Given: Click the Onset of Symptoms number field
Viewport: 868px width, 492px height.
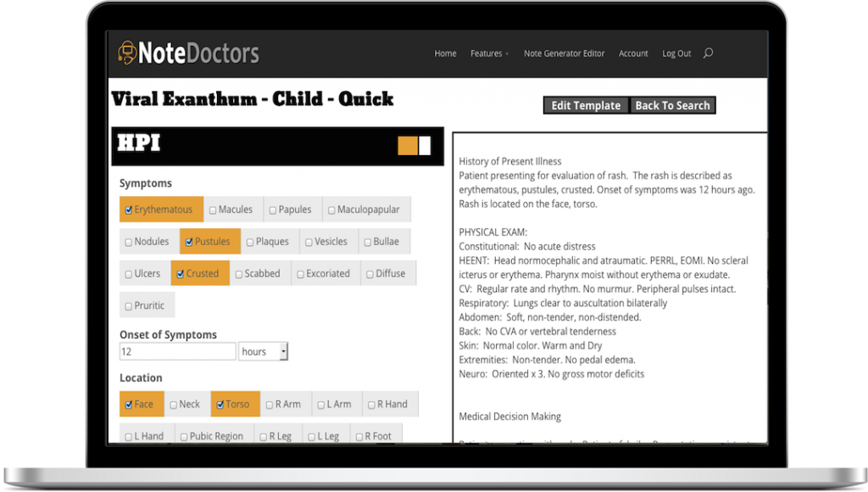Looking at the screenshot, I should click(x=177, y=351).
